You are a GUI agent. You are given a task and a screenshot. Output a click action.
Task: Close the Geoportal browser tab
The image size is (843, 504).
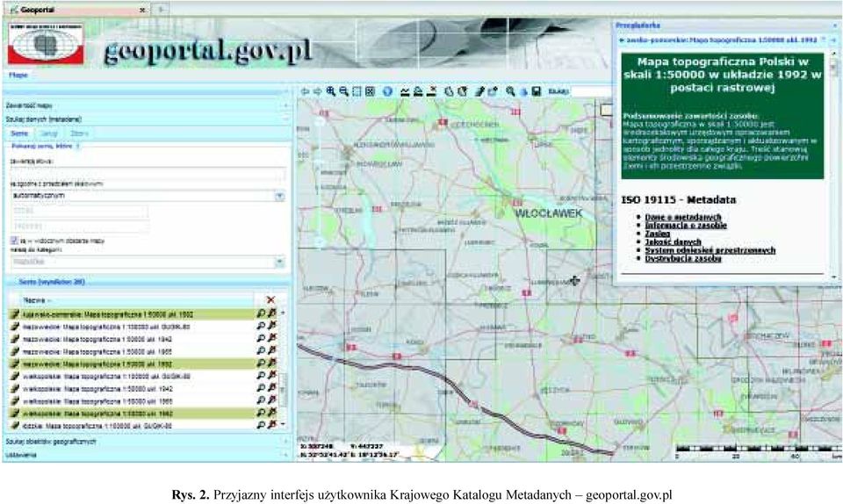(x=142, y=10)
